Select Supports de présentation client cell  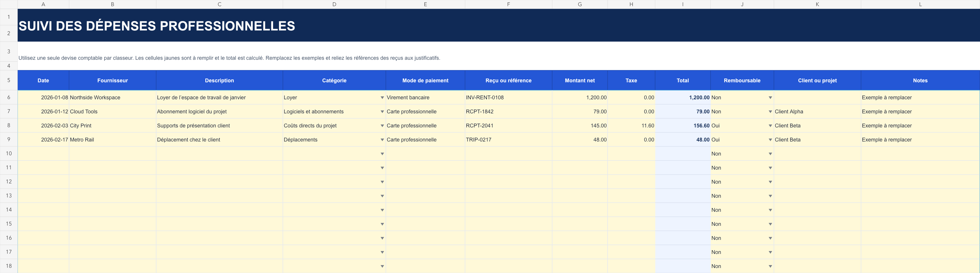click(219, 126)
